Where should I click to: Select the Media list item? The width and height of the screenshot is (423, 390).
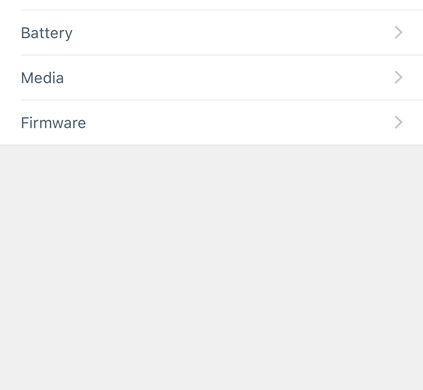211,78
